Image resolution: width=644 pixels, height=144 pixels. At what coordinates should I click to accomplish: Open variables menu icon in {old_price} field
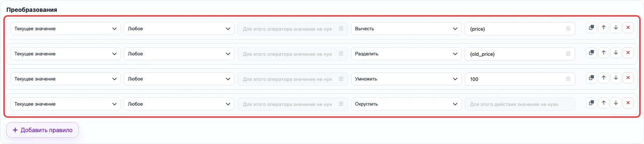pos(568,54)
